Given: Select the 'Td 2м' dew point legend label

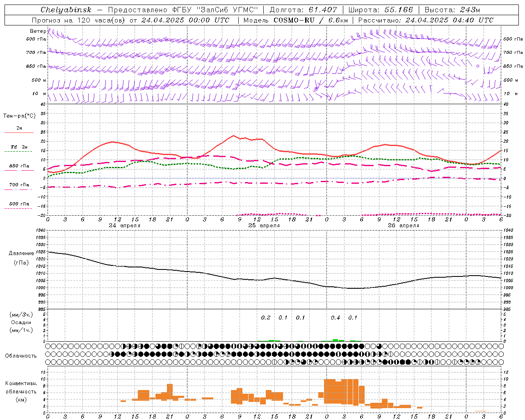Looking at the screenshot, I should pyautogui.click(x=19, y=147).
